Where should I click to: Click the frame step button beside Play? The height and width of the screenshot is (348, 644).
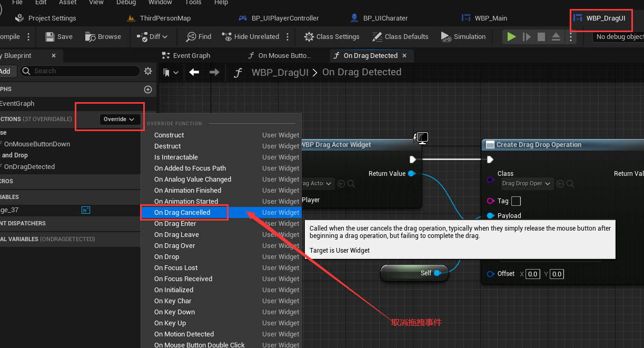click(527, 37)
